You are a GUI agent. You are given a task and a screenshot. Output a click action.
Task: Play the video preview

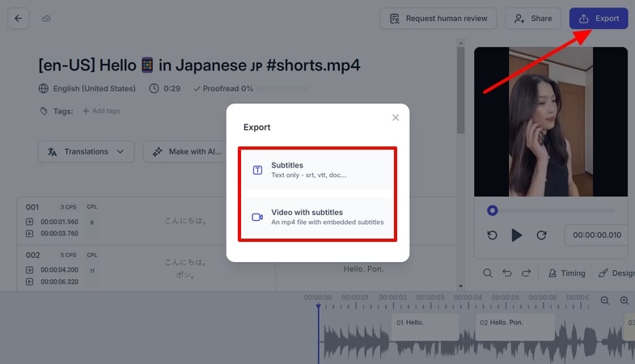[517, 235]
